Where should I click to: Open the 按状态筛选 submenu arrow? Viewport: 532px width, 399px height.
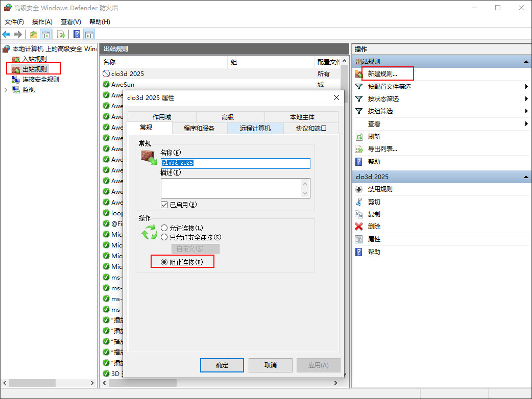point(526,99)
